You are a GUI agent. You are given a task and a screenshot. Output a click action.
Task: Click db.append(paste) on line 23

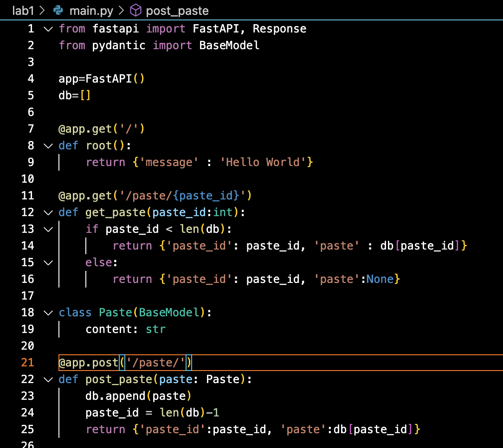pos(138,396)
